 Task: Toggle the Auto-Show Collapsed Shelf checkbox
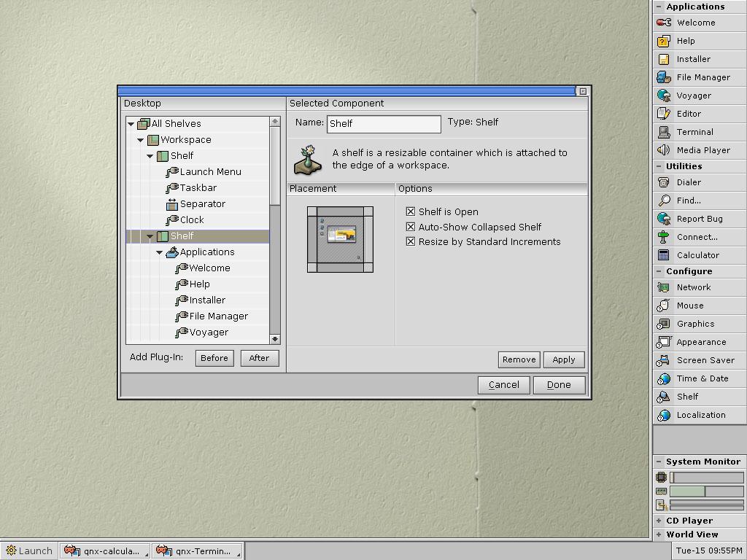pyautogui.click(x=411, y=227)
